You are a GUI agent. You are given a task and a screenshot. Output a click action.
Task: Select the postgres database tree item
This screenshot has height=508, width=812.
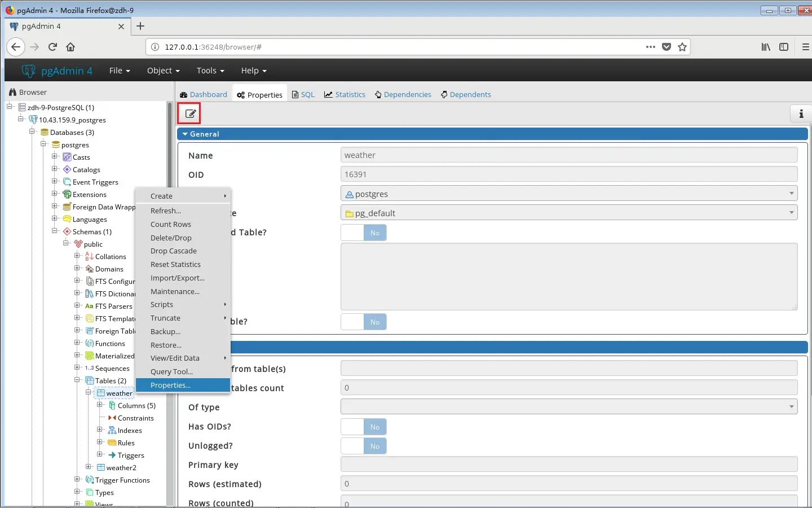tap(75, 144)
